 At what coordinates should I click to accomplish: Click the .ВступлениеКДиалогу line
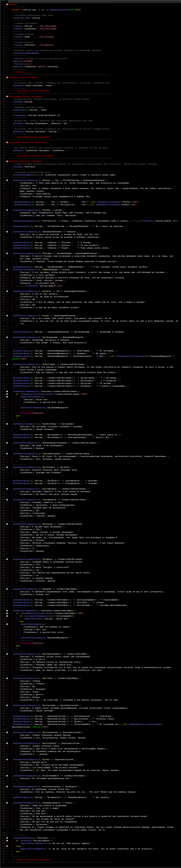coord(64,174)
